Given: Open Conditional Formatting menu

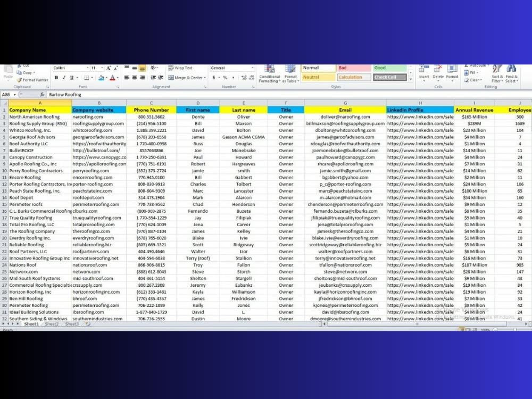Looking at the screenshot, I should click(x=269, y=74).
